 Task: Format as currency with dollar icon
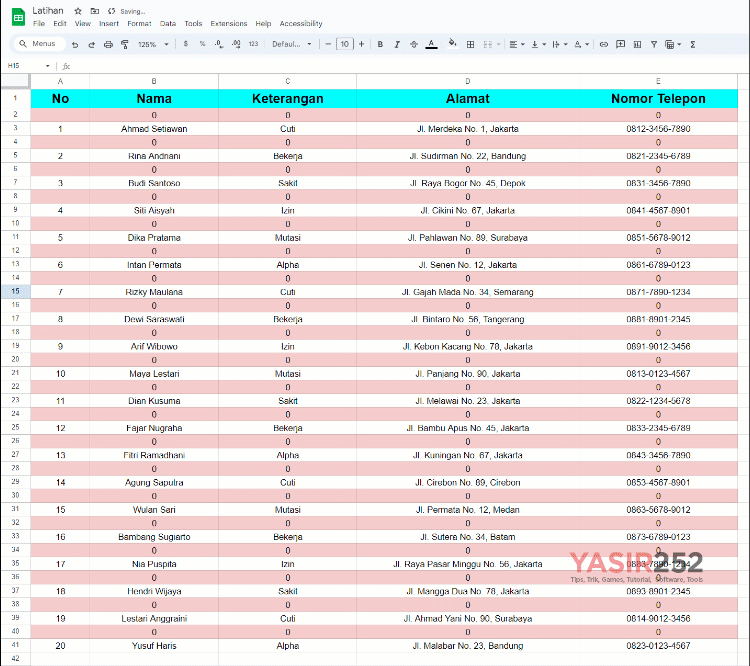pos(186,44)
